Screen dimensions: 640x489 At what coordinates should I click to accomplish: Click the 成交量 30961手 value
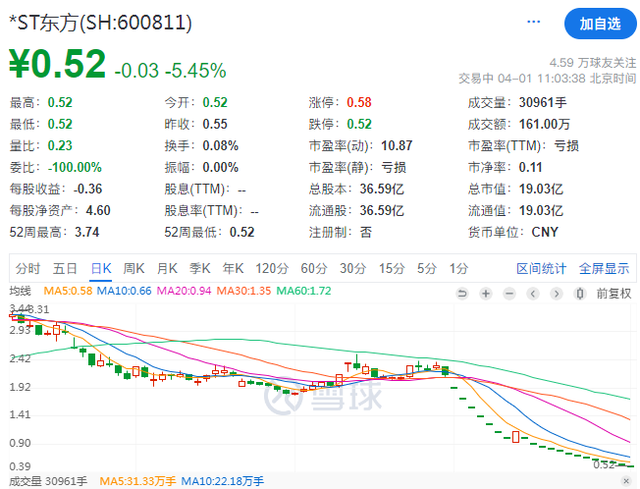(x=543, y=102)
